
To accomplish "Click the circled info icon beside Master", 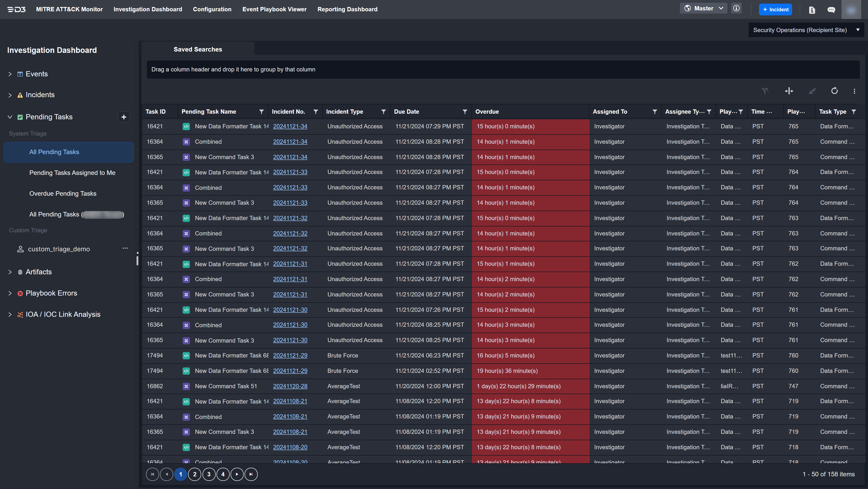I will (737, 8).
